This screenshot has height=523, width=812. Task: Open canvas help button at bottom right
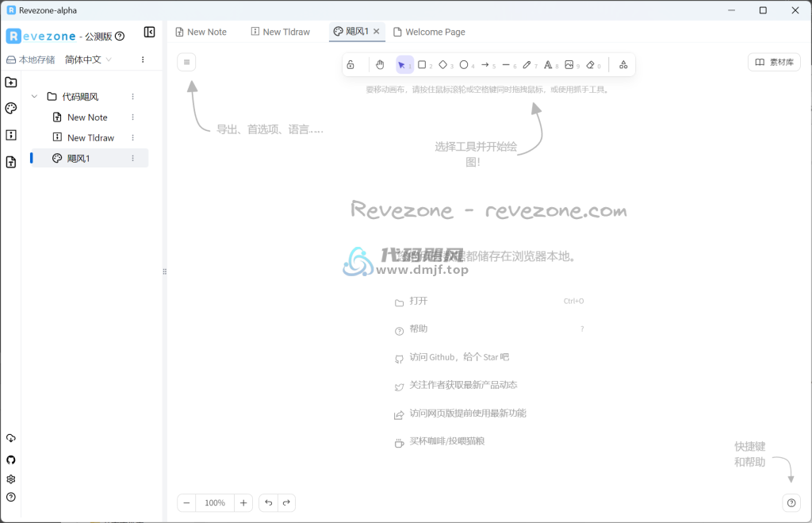click(791, 503)
